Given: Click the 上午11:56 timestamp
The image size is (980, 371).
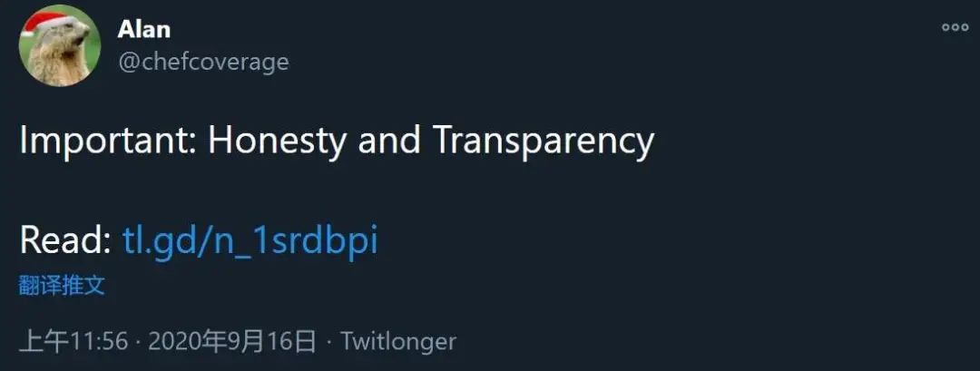Looking at the screenshot, I should [73, 342].
